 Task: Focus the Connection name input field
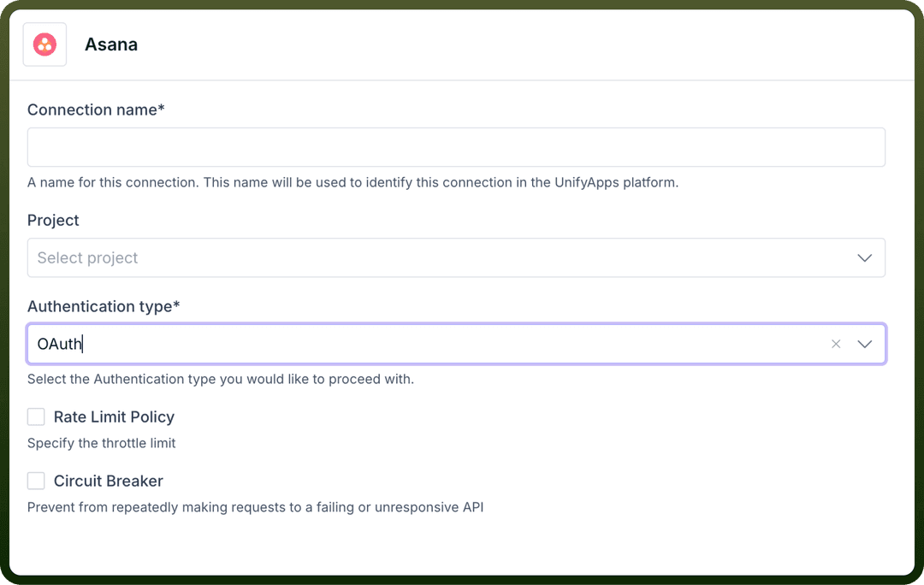coord(456,147)
